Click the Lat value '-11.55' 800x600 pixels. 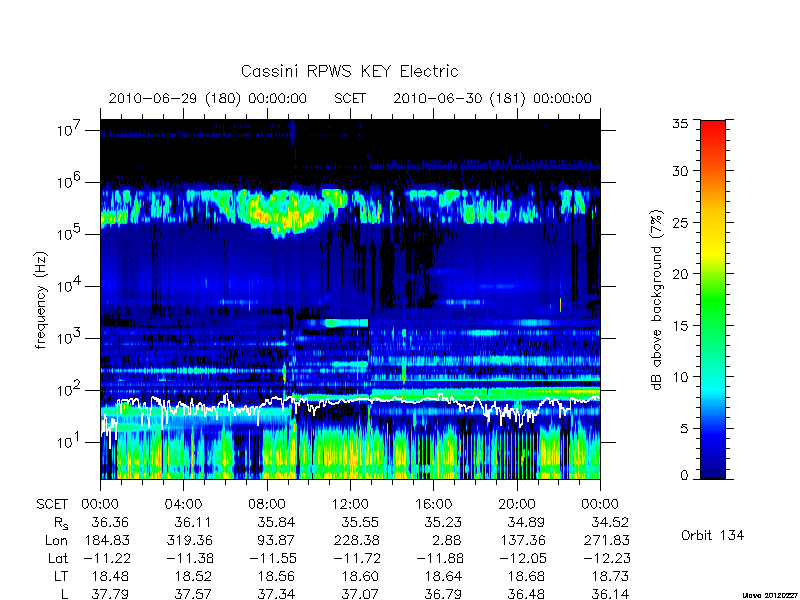[272, 558]
